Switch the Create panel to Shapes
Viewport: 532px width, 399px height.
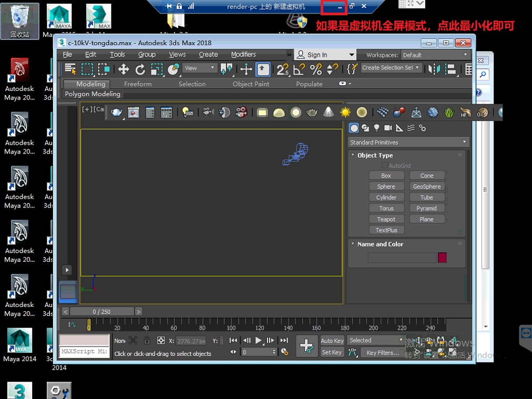365,128
